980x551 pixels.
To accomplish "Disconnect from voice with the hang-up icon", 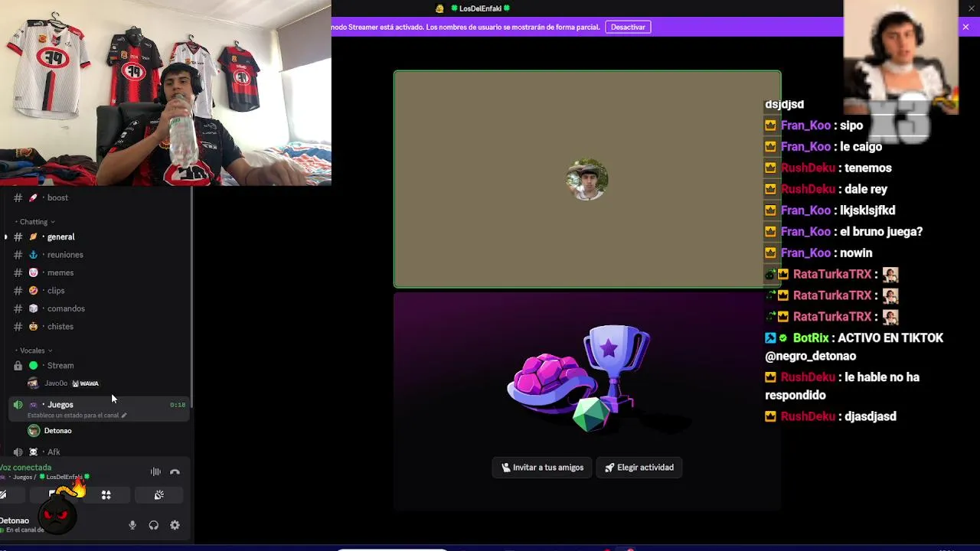I will tap(175, 472).
